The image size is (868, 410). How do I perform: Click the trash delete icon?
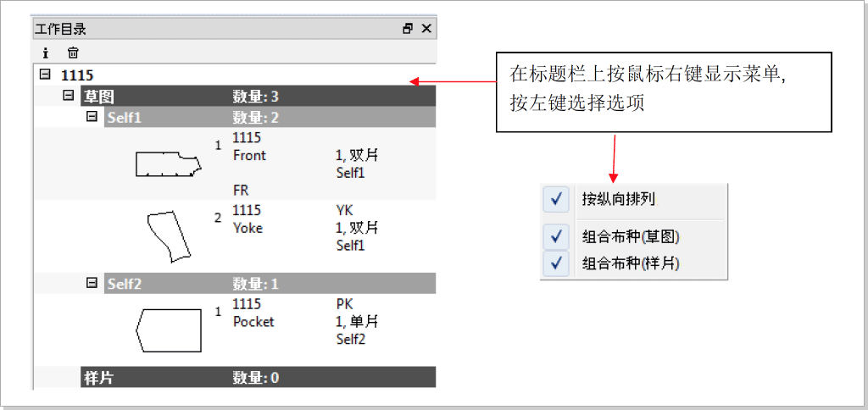coord(73,53)
